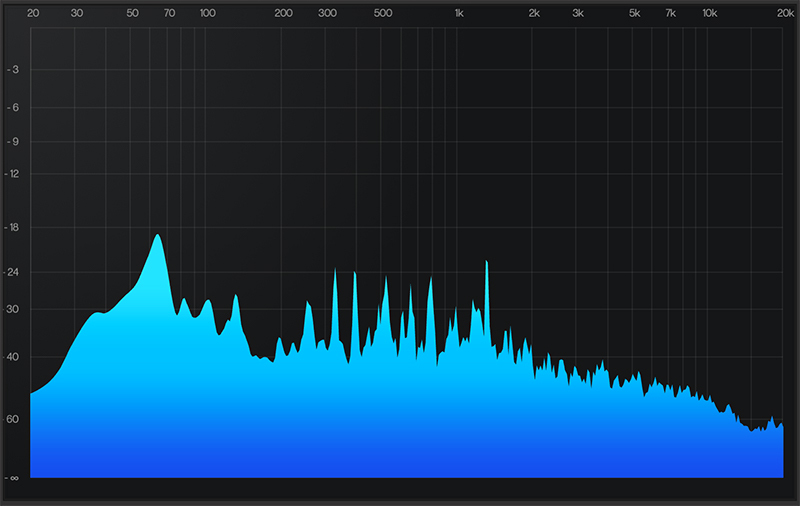
Task: Select the 100 Hz frequency label
Action: pyautogui.click(x=207, y=14)
